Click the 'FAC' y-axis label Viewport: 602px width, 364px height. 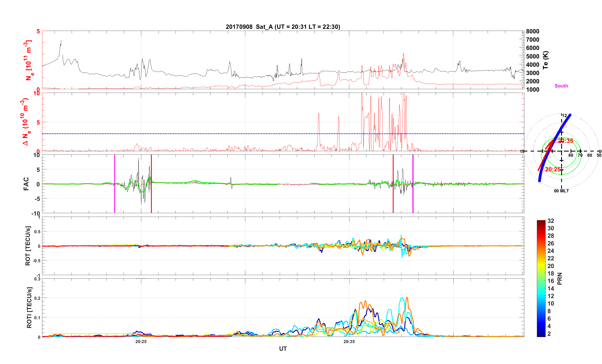[x=26, y=184]
